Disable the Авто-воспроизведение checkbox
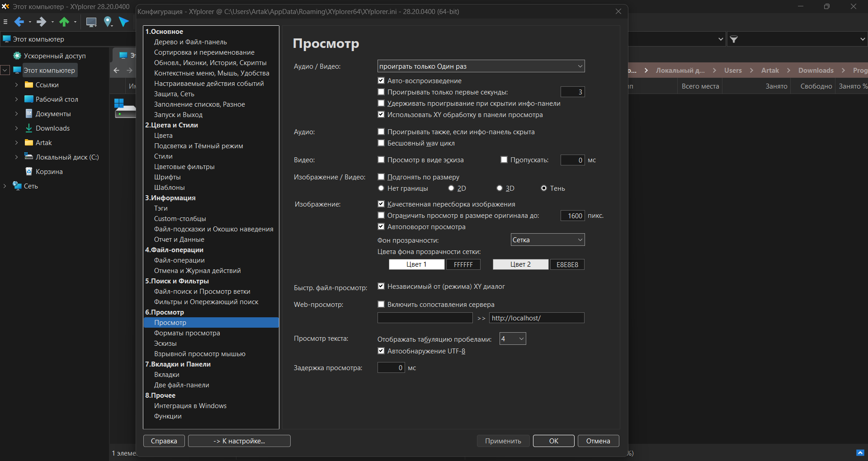The width and height of the screenshot is (868, 461). click(381, 81)
